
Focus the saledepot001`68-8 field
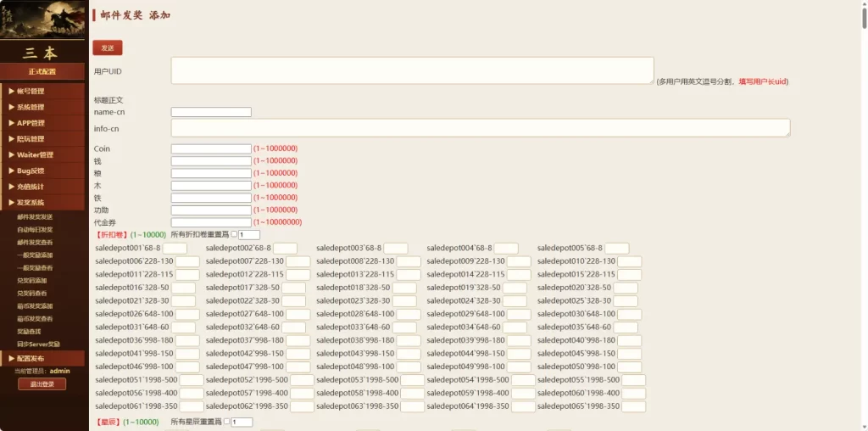(x=175, y=249)
